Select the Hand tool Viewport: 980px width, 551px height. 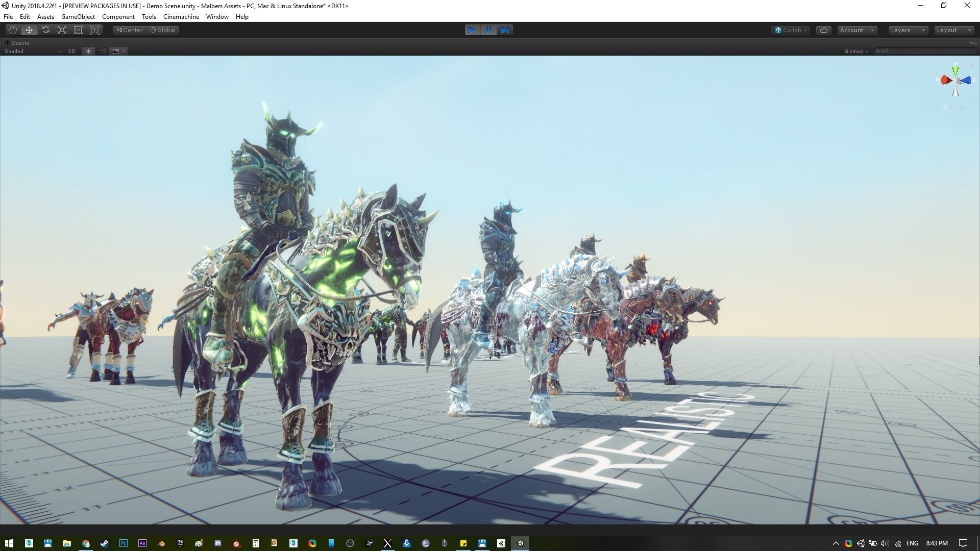(x=13, y=30)
